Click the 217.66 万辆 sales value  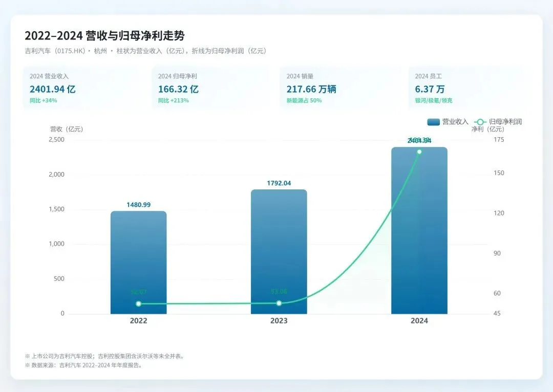click(x=311, y=89)
